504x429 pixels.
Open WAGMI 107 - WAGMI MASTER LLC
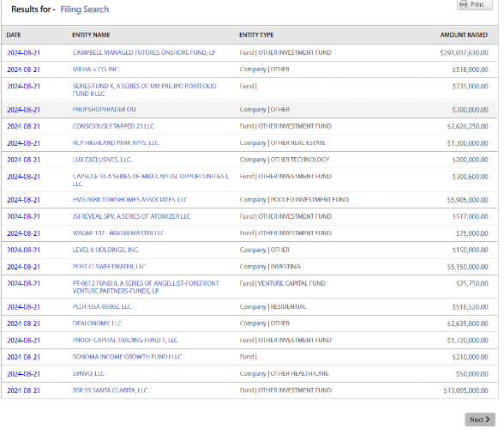click(x=118, y=233)
